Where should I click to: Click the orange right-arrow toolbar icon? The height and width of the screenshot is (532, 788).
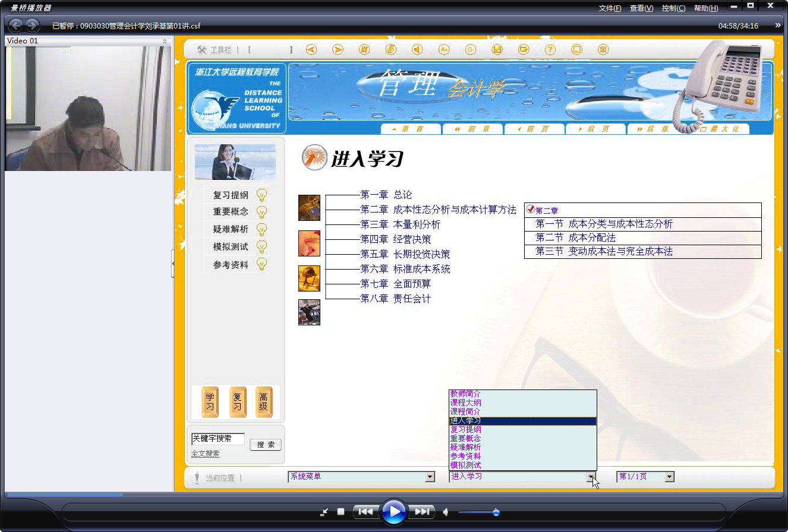pos(338,50)
